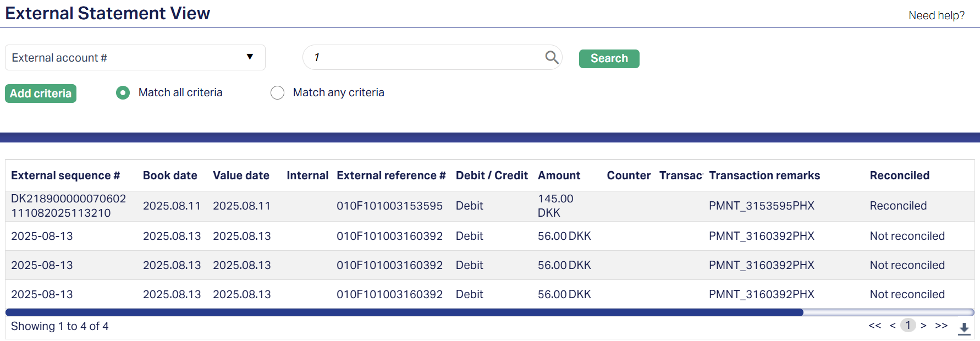Viewport: 980px width, 341px height.
Task: Open the External account # dropdown
Action: coord(135,58)
